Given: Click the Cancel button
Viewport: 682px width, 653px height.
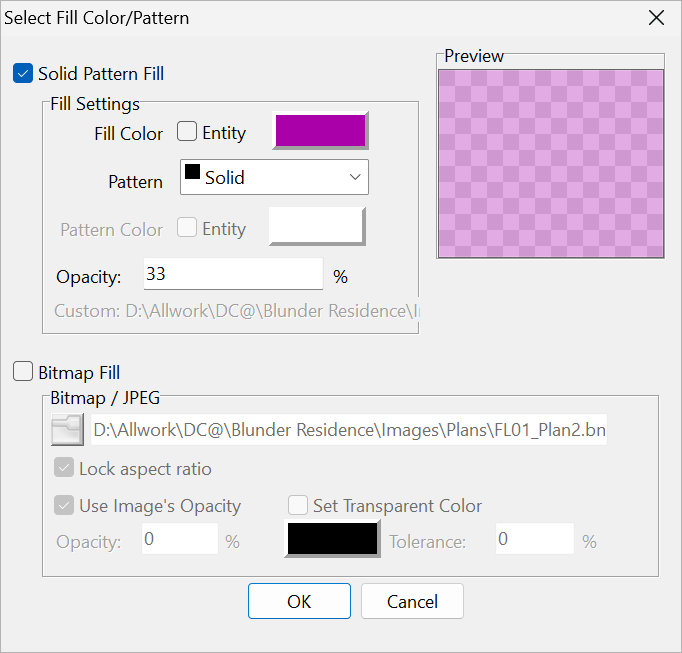Looking at the screenshot, I should [x=412, y=601].
